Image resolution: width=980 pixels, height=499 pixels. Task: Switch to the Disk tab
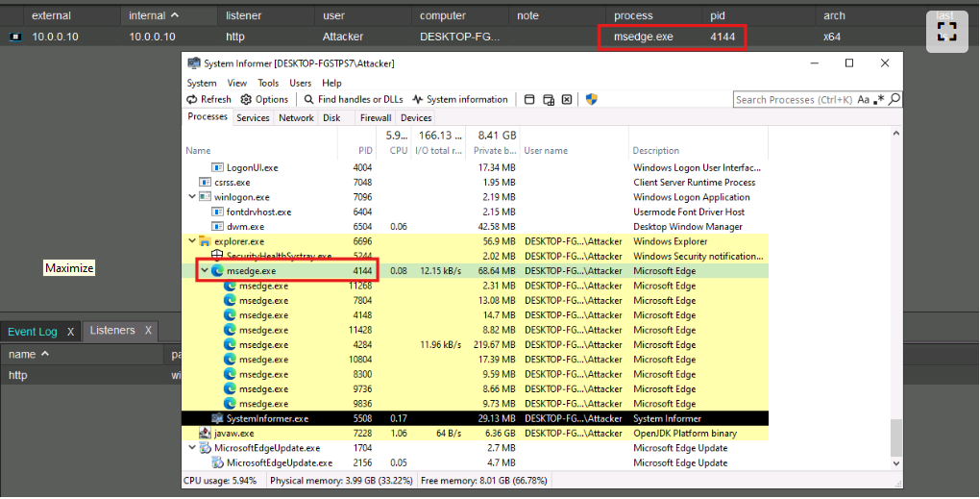tap(331, 117)
